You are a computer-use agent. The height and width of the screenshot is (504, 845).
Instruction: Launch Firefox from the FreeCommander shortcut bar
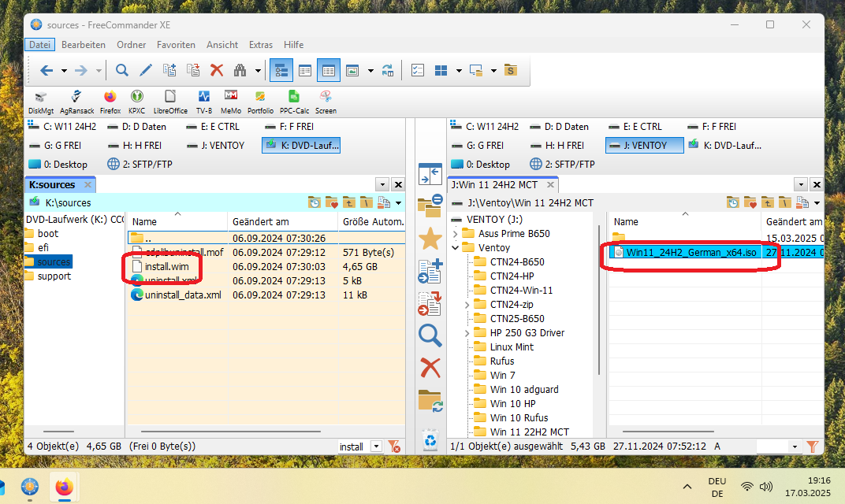(110, 102)
